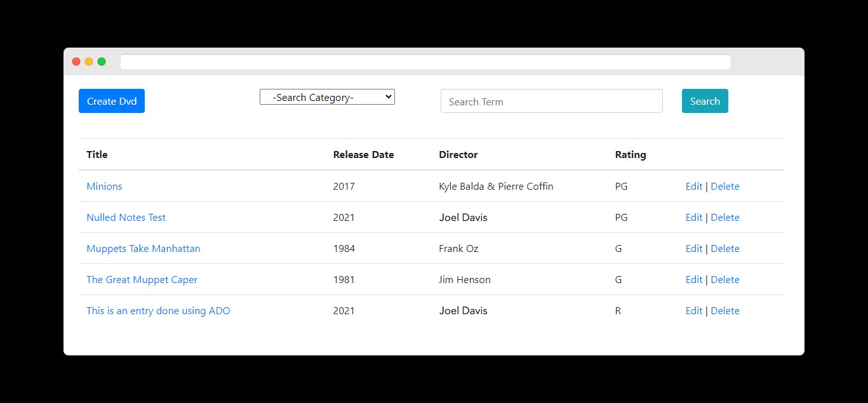Select director Kyle Balda & Pierre Coffin
Screen dimensions: 868x403
pyautogui.click(x=496, y=186)
